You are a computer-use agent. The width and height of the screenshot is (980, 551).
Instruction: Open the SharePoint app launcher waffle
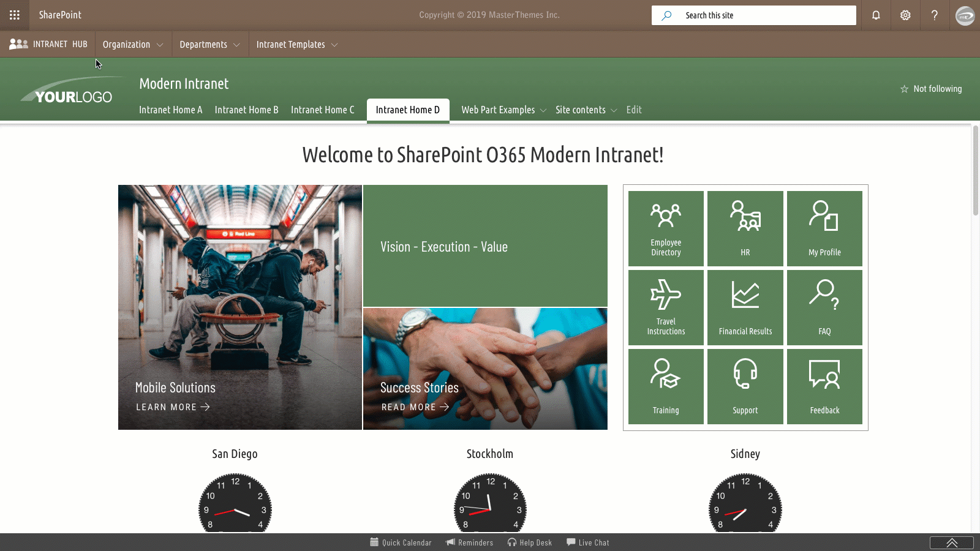coord(15,15)
